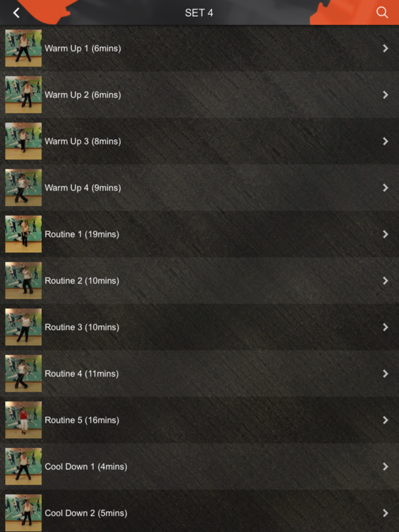Click the SET 4 header title
Image resolution: width=399 pixels, height=532 pixels.
pyautogui.click(x=199, y=13)
